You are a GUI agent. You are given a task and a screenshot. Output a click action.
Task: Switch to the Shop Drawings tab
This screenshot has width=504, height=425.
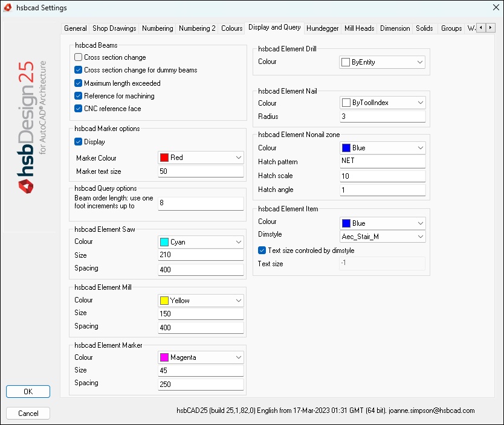click(x=114, y=28)
